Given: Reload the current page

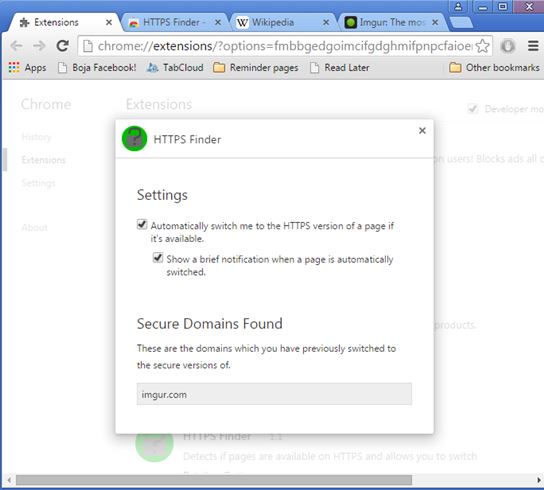Looking at the screenshot, I should [x=63, y=46].
